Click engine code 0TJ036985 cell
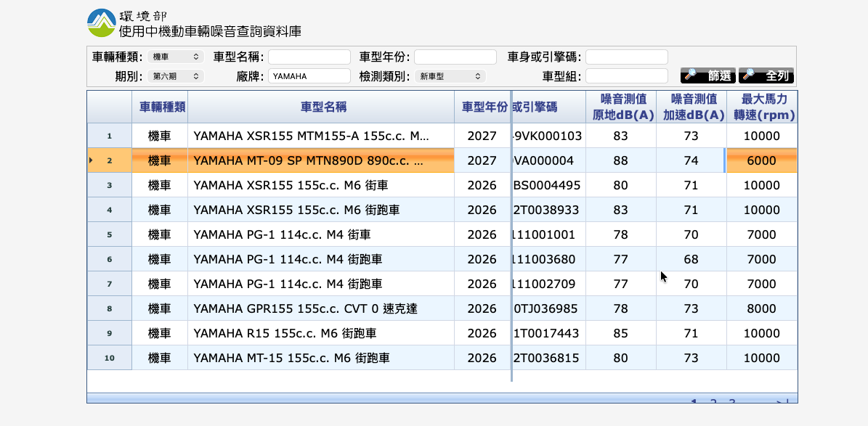868x426 pixels. coord(548,308)
